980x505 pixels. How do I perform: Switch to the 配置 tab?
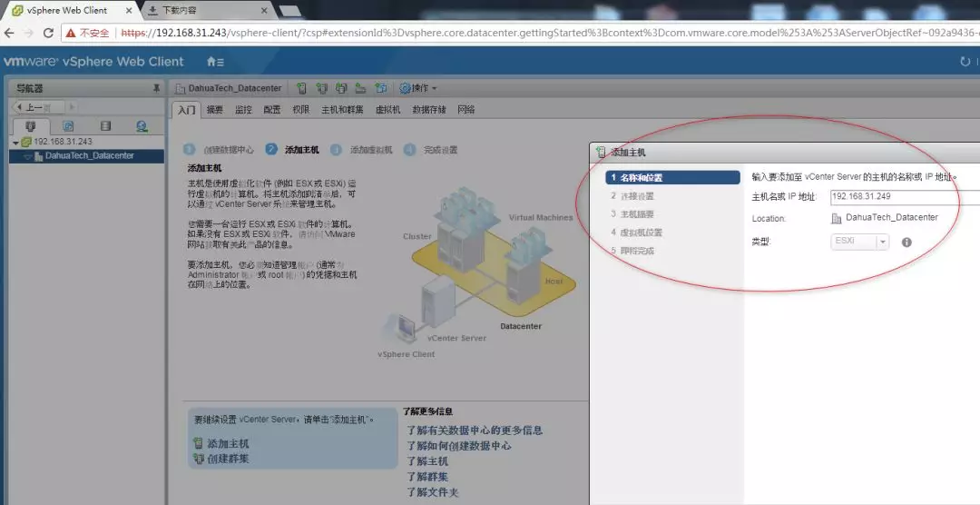(x=272, y=110)
